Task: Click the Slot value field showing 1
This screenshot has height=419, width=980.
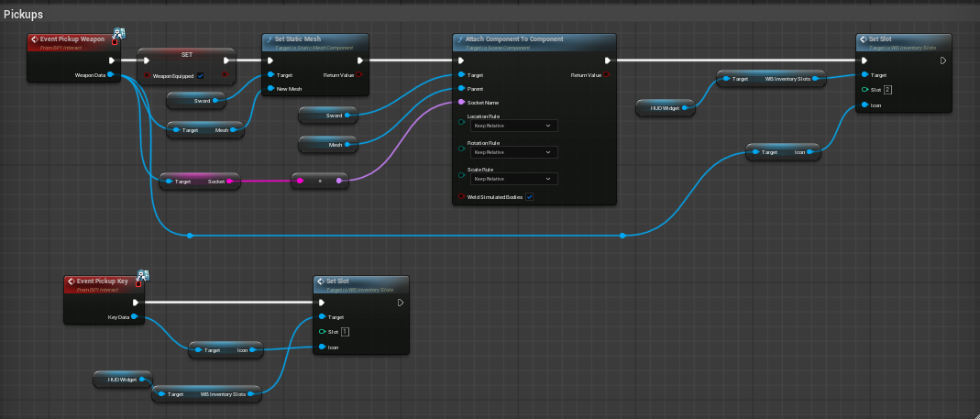Action: (345, 332)
